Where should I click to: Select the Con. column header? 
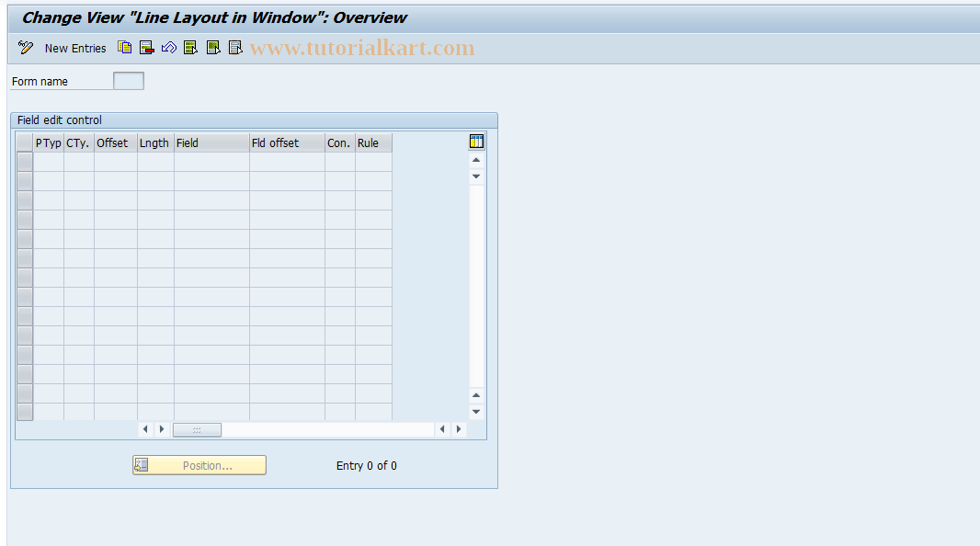click(x=340, y=143)
